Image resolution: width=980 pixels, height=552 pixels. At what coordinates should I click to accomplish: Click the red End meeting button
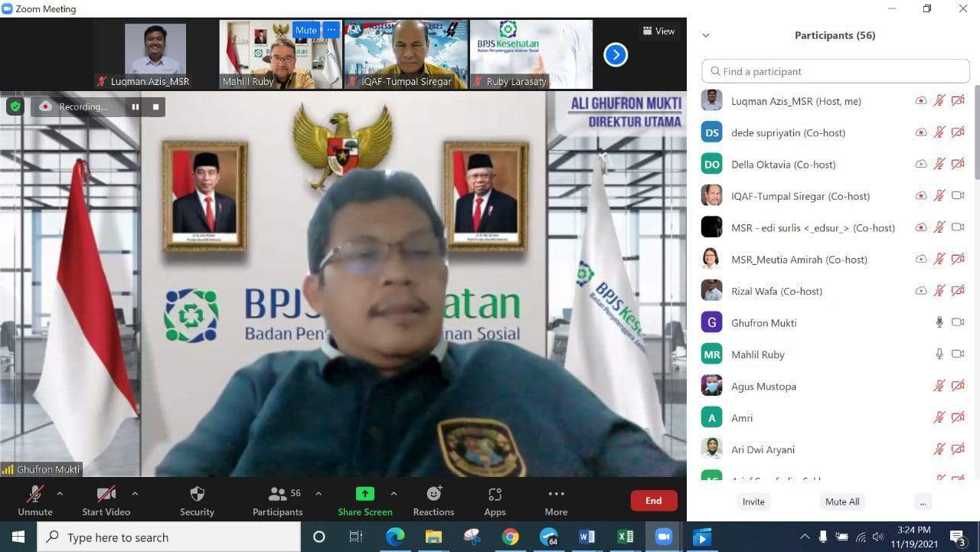pyautogui.click(x=654, y=501)
